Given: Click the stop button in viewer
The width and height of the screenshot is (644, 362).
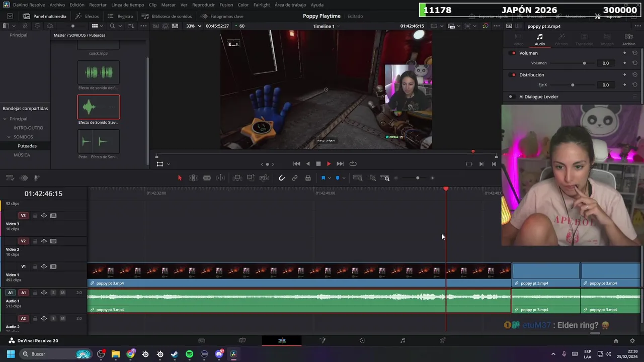Looking at the screenshot, I should pyautogui.click(x=318, y=164).
